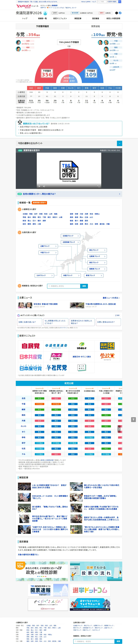Open the 東京ブロック selector
The height and width of the screenshot is (644, 138).
tap(97, 263)
